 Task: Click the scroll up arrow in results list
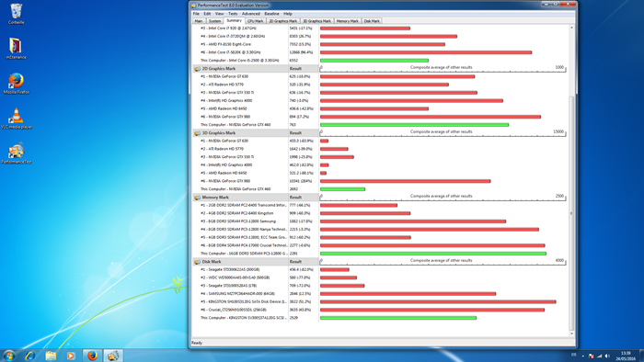tap(571, 28)
